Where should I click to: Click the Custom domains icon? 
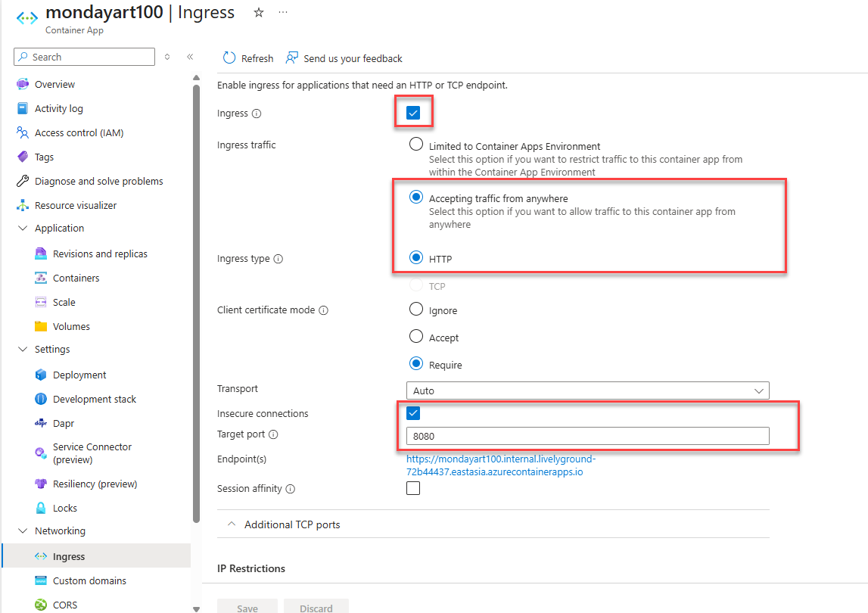pyautogui.click(x=41, y=580)
